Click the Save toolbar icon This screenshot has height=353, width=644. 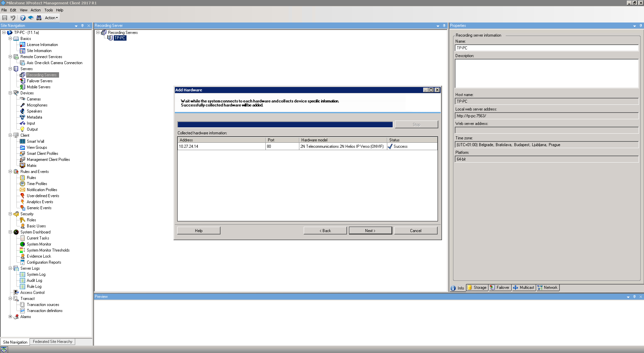(5, 18)
